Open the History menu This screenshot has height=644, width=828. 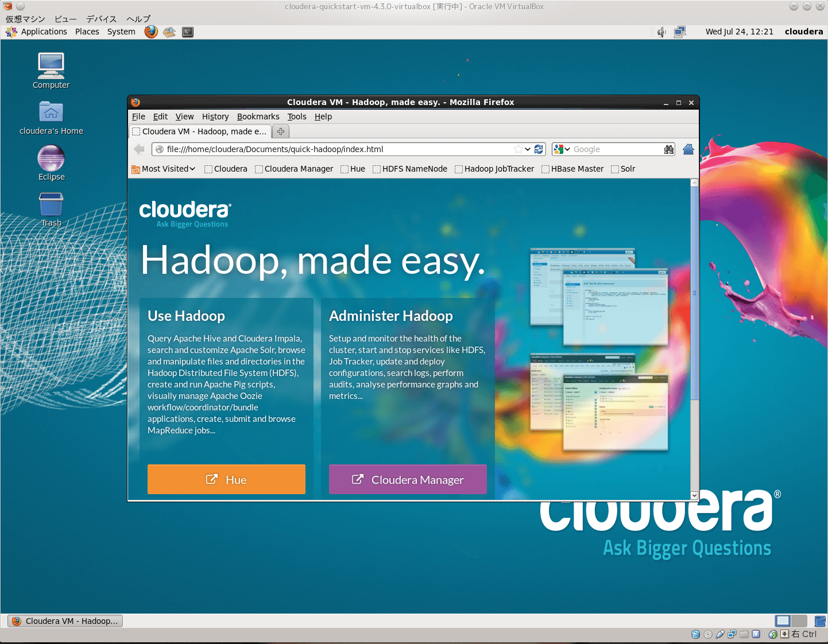(x=215, y=117)
